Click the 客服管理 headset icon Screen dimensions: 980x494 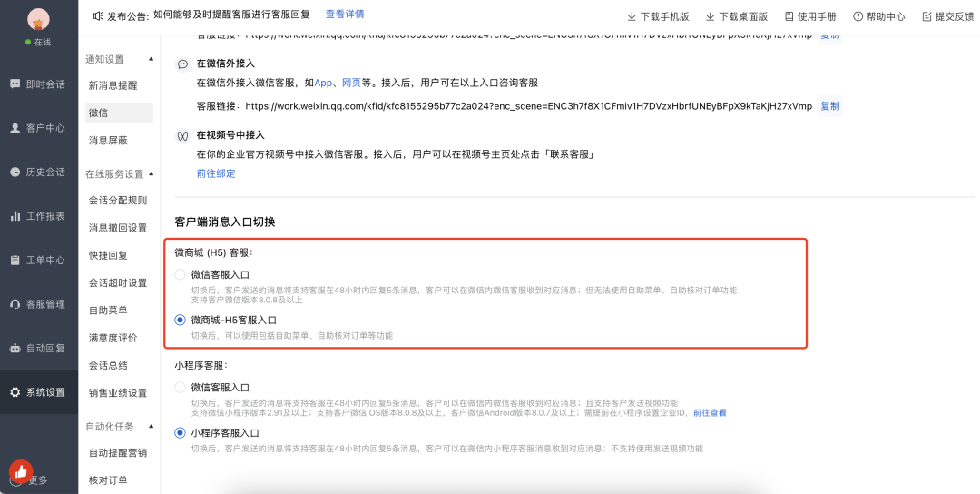pyautogui.click(x=15, y=304)
